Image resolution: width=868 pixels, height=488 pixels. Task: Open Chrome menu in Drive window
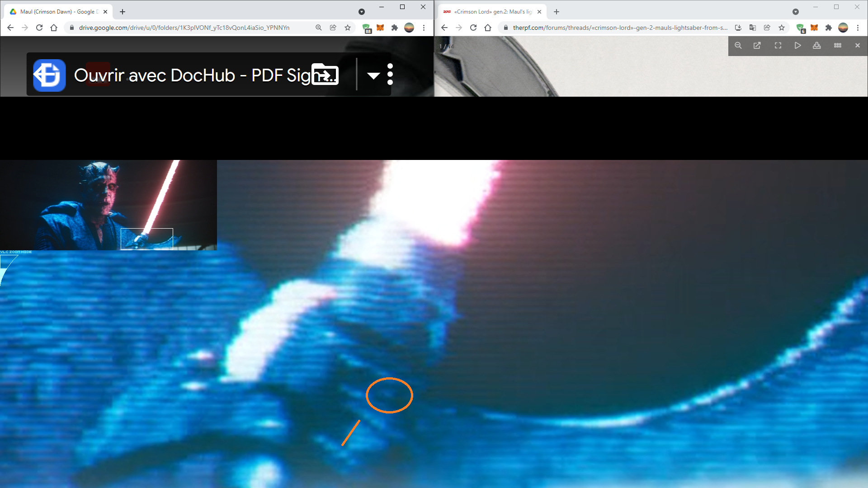[x=424, y=28]
